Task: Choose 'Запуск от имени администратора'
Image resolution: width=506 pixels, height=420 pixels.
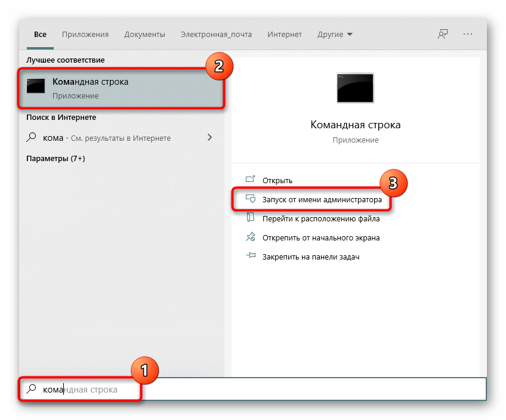Action: 322,199
